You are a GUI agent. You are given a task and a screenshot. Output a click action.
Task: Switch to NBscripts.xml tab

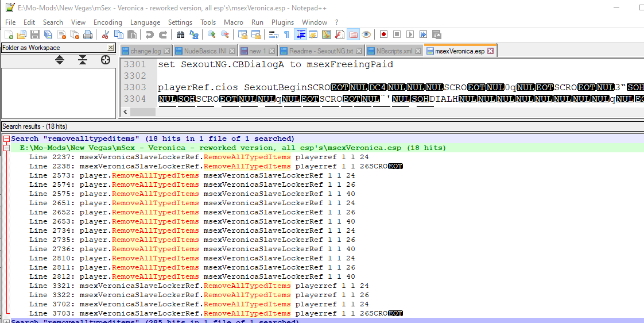pyautogui.click(x=394, y=51)
